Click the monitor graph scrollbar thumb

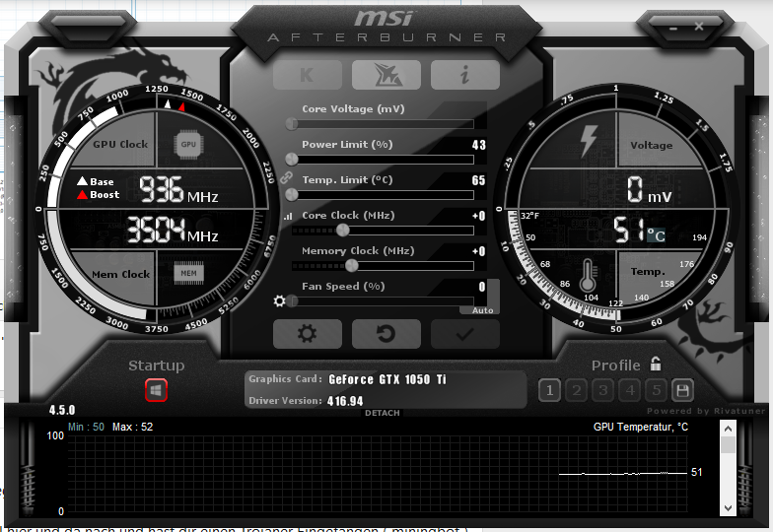(x=728, y=445)
